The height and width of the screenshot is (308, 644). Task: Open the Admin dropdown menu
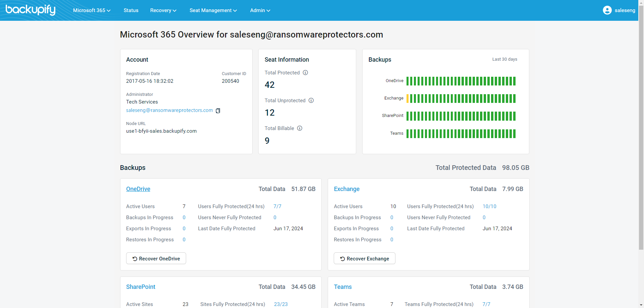pos(260,10)
